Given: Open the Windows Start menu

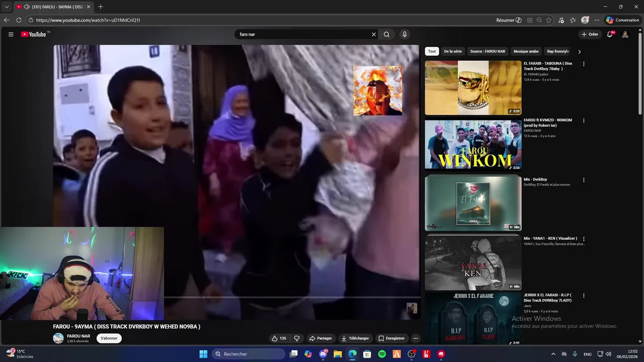Looking at the screenshot, I should click(203, 354).
